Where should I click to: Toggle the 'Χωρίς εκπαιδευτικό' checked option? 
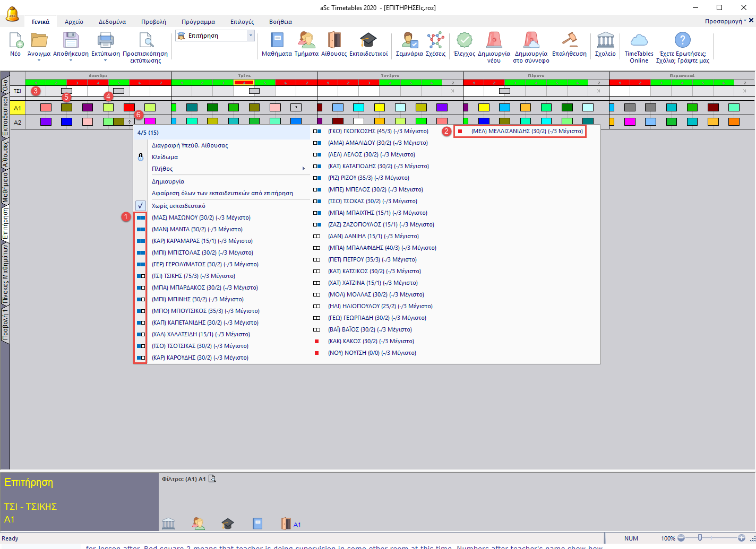pyautogui.click(x=178, y=206)
